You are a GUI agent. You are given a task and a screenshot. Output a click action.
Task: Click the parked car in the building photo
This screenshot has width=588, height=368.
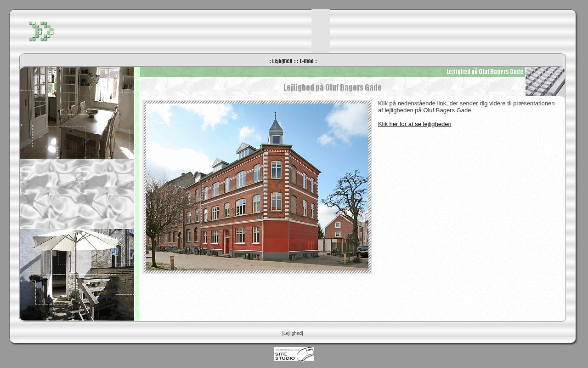(362, 251)
